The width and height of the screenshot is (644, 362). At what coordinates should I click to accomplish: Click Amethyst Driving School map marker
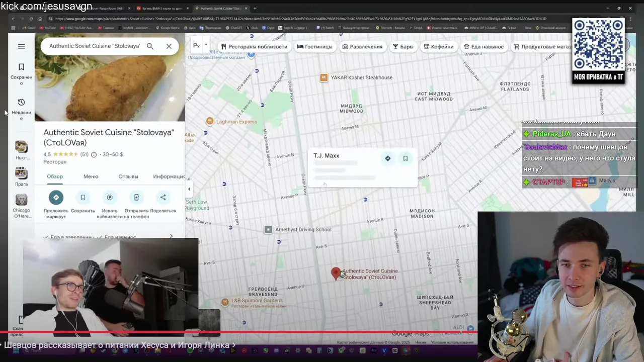(x=268, y=229)
